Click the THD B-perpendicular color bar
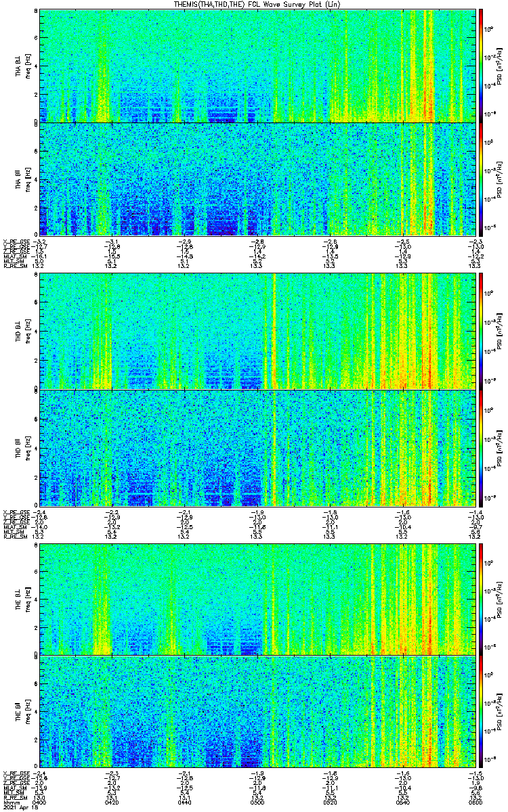Image resolution: width=508 pixels, height=812 pixels. coord(480,331)
